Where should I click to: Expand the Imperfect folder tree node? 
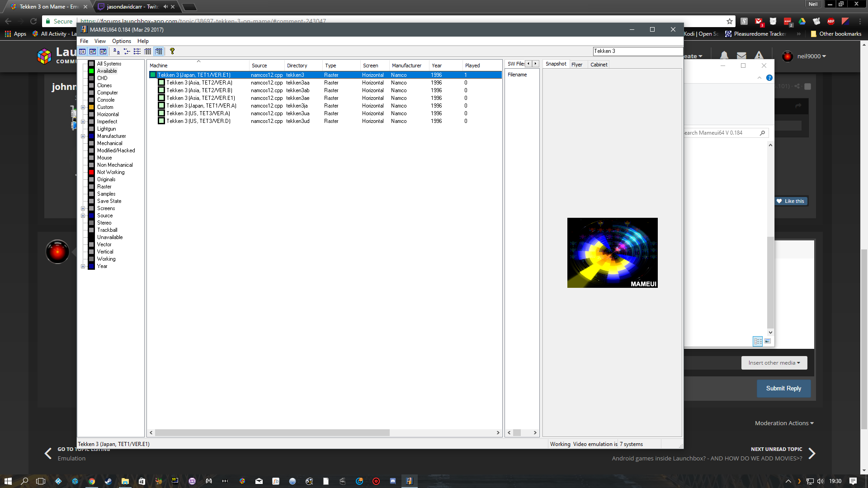tap(83, 122)
